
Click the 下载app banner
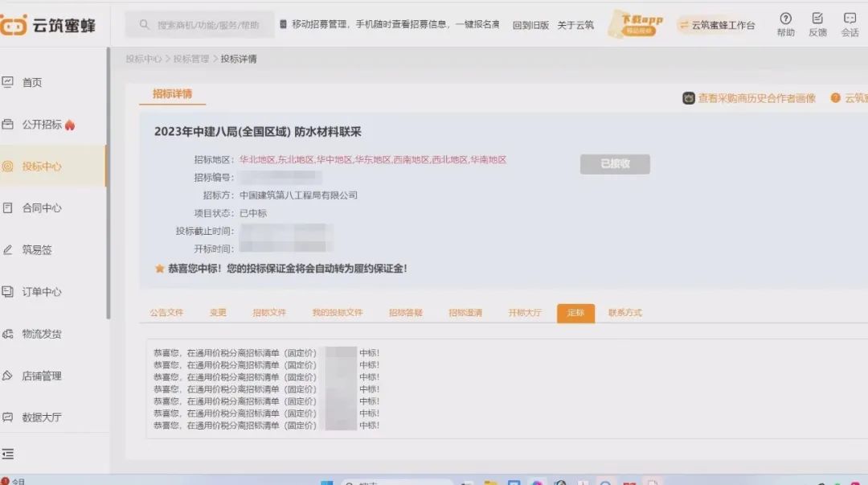coord(636,24)
